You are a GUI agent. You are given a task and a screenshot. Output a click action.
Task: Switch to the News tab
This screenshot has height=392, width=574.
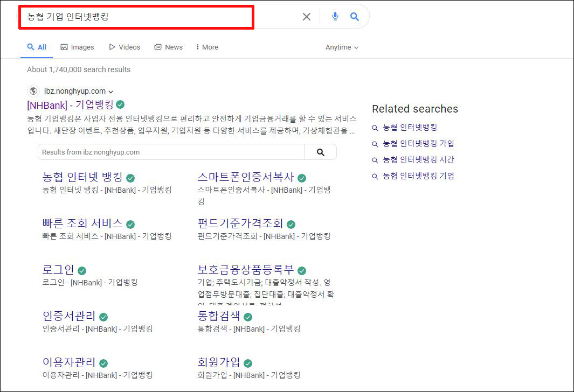[168, 47]
